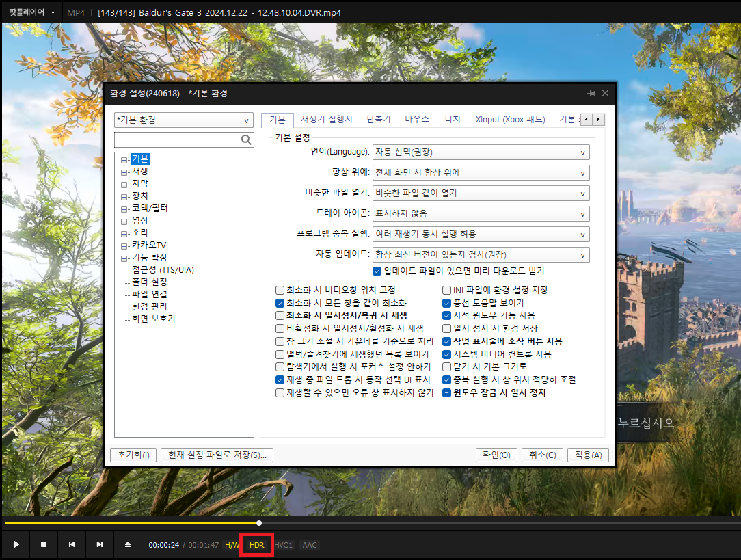Close the preferences dialog with X

[x=606, y=93]
